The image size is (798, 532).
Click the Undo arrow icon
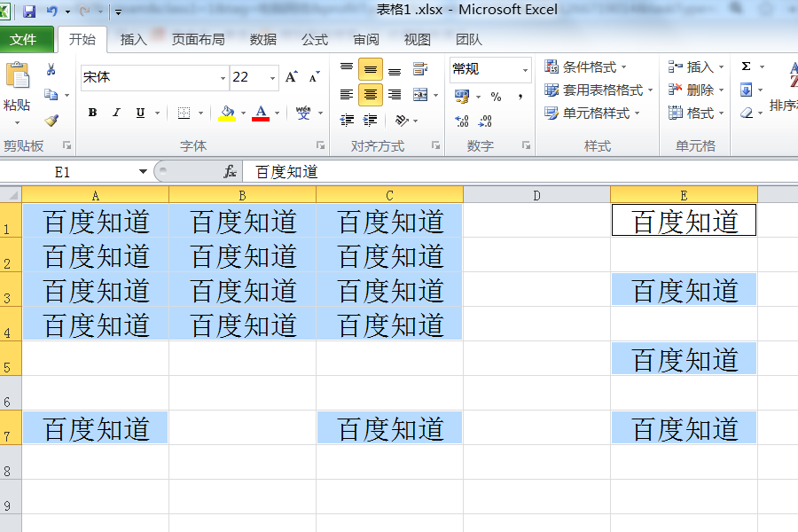click(52, 11)
